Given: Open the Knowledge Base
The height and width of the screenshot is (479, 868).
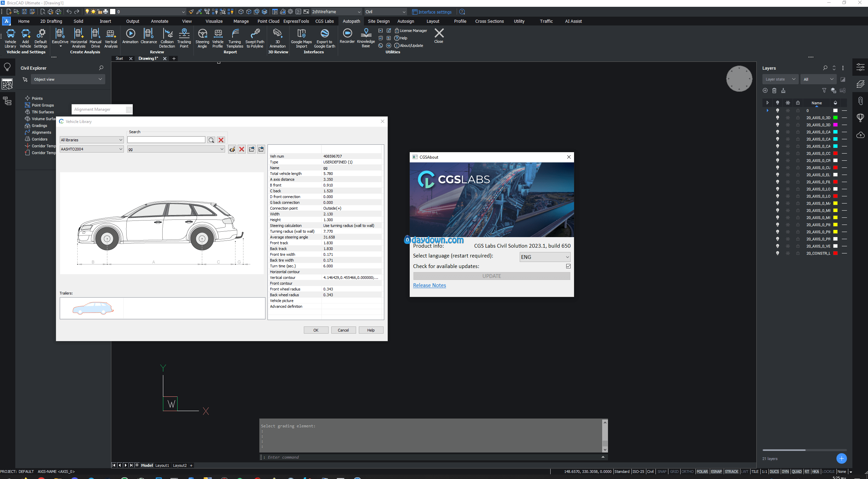Looking at the screenshot, I should pos(366,38).
